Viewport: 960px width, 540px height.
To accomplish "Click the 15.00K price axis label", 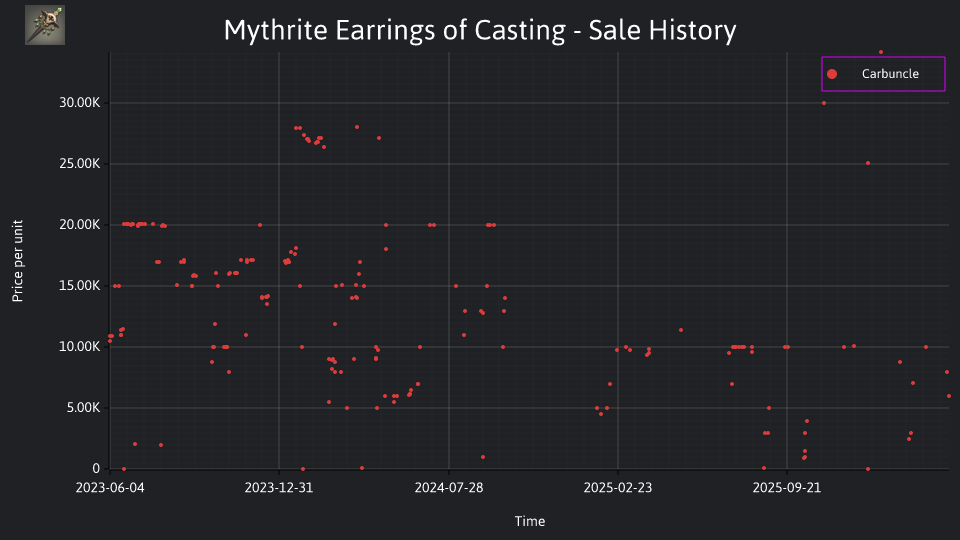I will click(80, 286).
